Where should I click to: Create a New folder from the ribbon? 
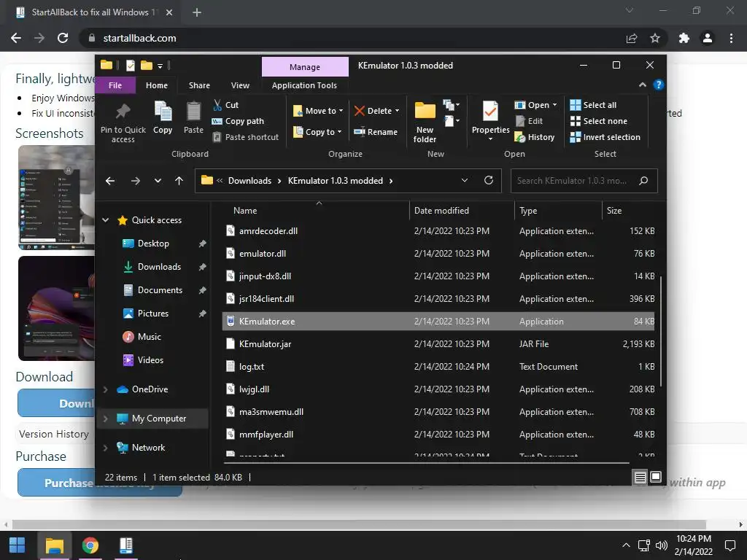(x=425, y=122)
